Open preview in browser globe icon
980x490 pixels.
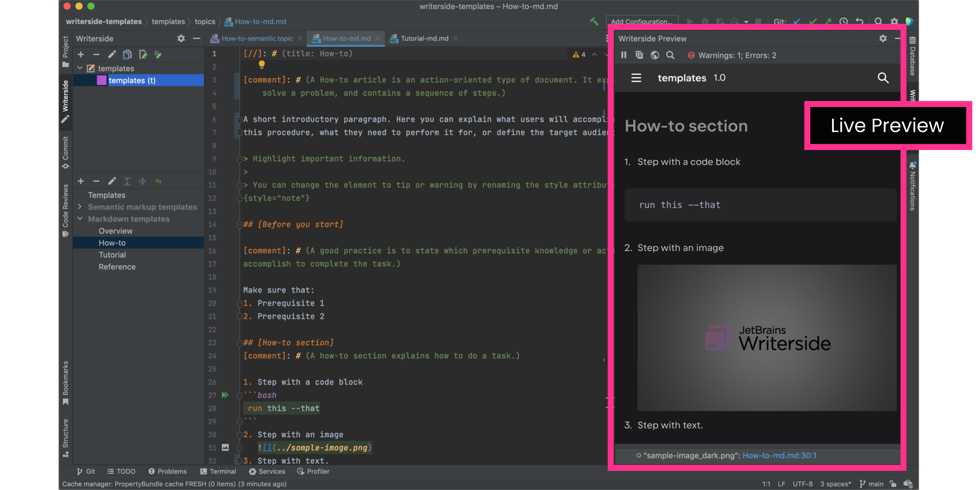click(655, 55)
